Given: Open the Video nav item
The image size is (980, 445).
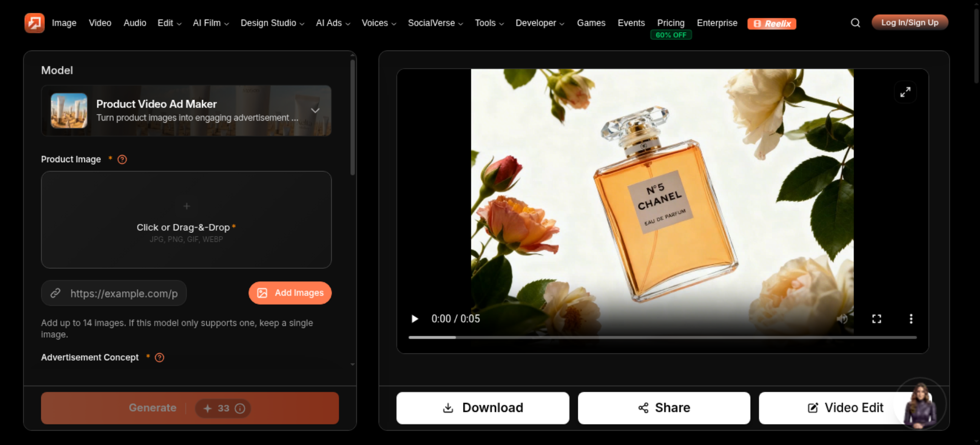Looking at the screenshot, I should 100,23.
